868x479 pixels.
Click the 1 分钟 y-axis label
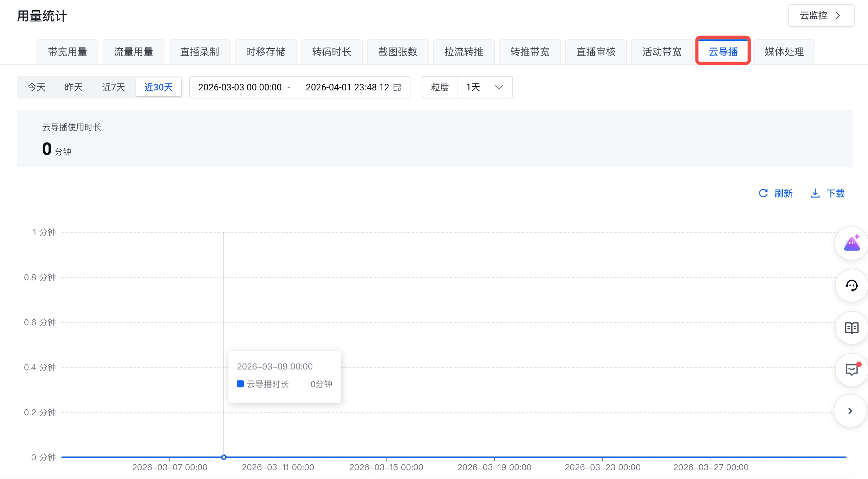click(44, 232)
